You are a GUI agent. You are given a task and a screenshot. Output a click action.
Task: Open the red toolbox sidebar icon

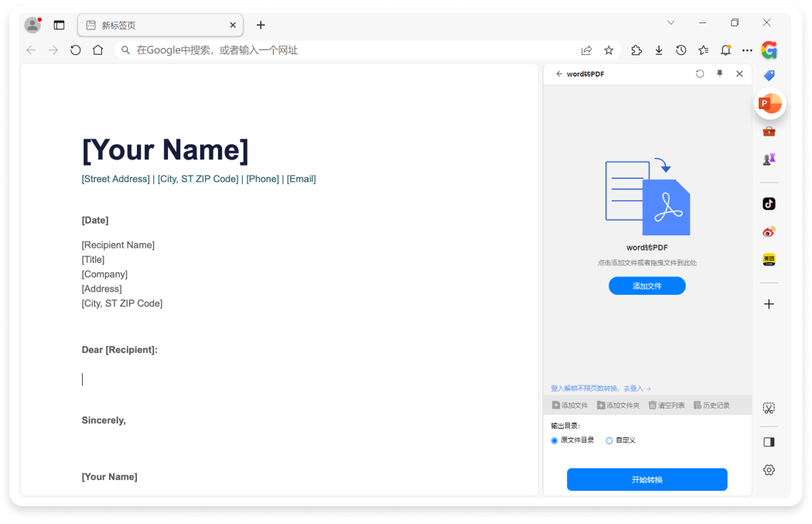click(x=769, y=131)
